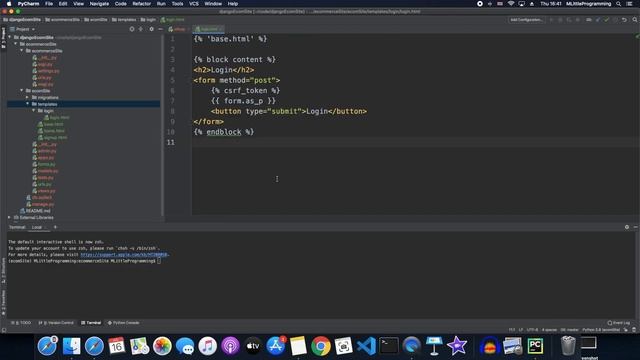640x360 pixels.
Task: Select signup.html in the project tree
Action: [x=52, y=137]
